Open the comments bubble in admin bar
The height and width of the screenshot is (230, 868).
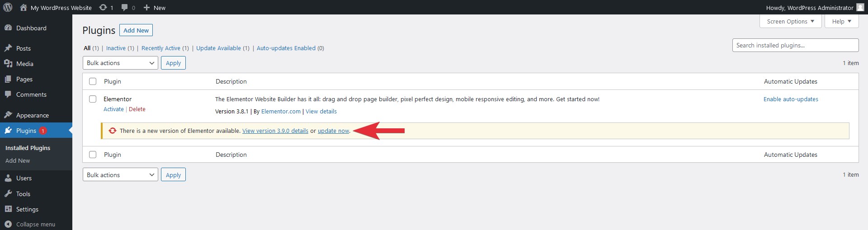click(125, 8)
